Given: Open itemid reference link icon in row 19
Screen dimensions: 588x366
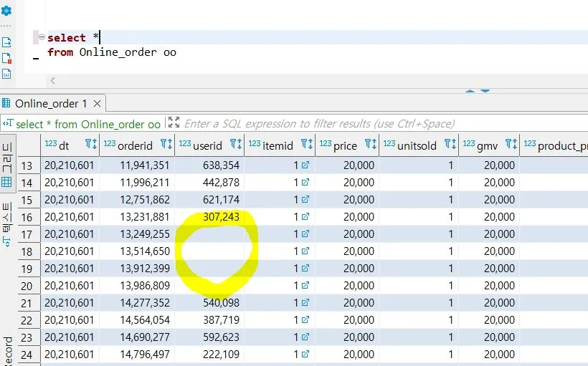Looking at the screenshot, I should point(305,268).
